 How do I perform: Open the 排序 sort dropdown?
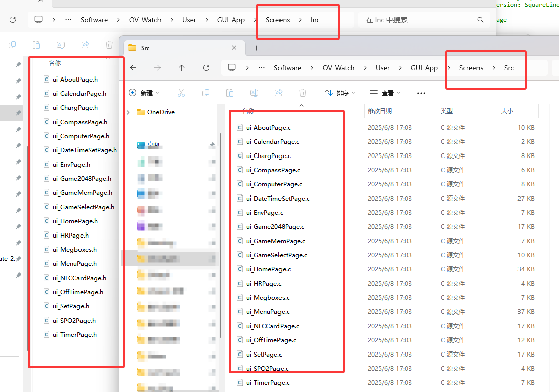click(x=339, y=93)
